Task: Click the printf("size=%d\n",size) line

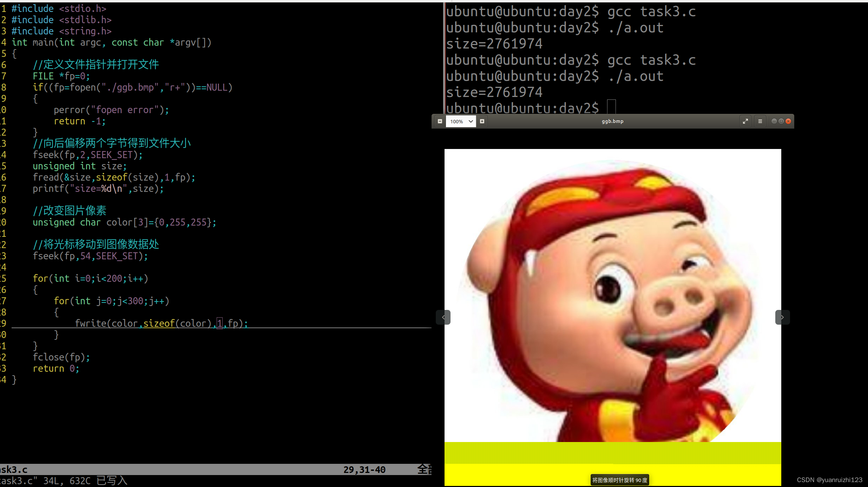Action: (x=98, y=189)
